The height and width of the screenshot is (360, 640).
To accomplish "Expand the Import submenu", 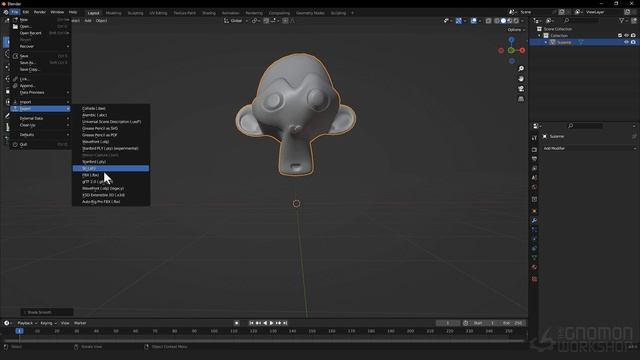I will 40,102.
